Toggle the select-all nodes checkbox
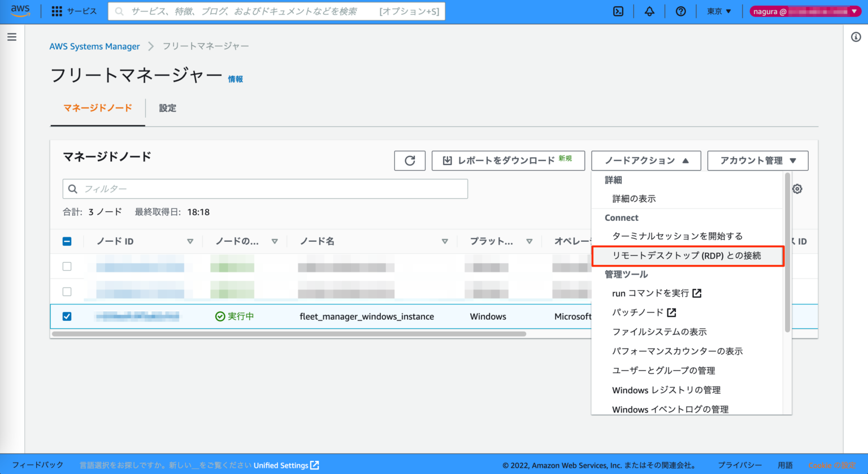The width and height of the screenshot is (868, 474). point(67,241)
